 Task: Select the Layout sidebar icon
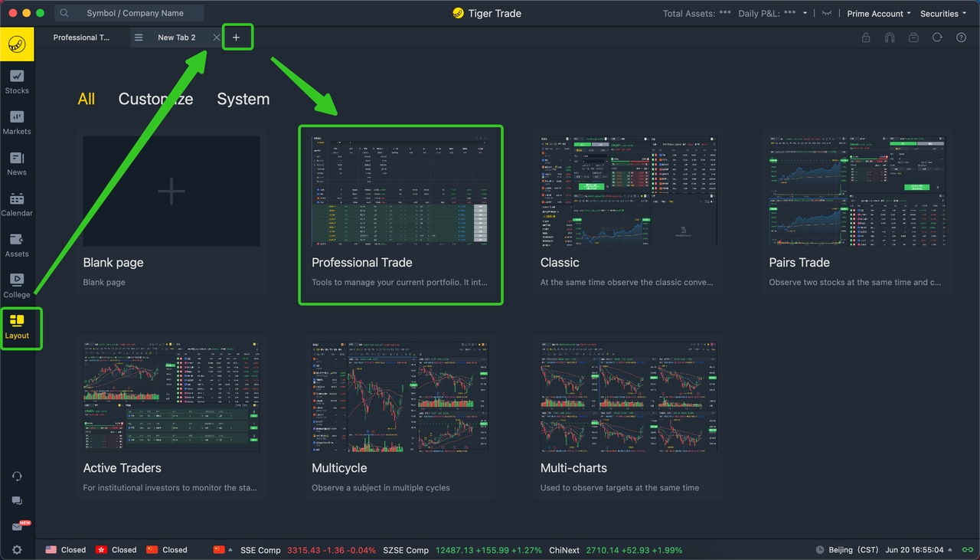coord(17,327)
